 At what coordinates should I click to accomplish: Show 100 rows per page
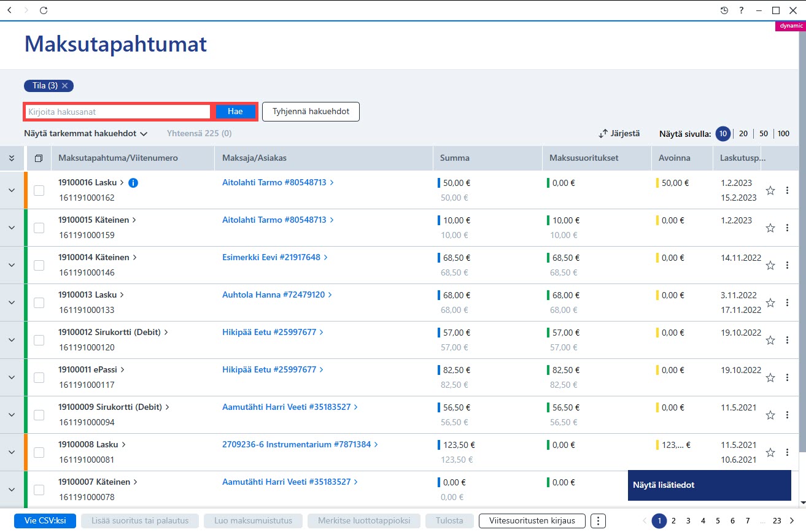click(x=784, y=134)
